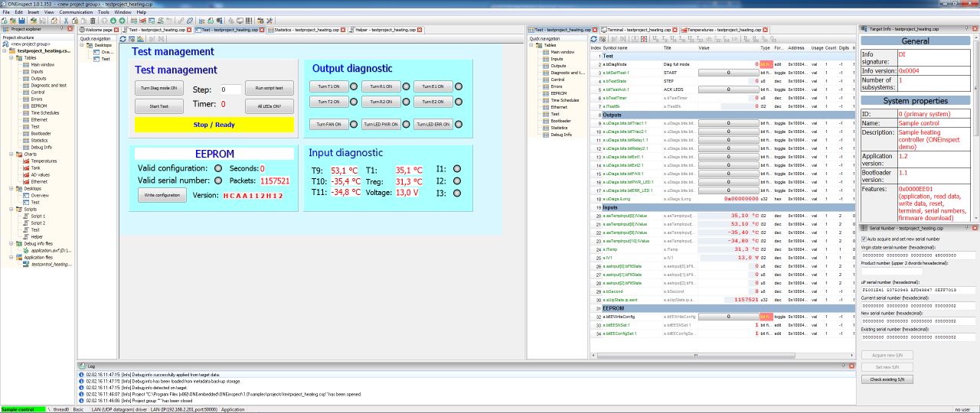
Task: Toggle the START bit button in table
Action: (727, 73)
